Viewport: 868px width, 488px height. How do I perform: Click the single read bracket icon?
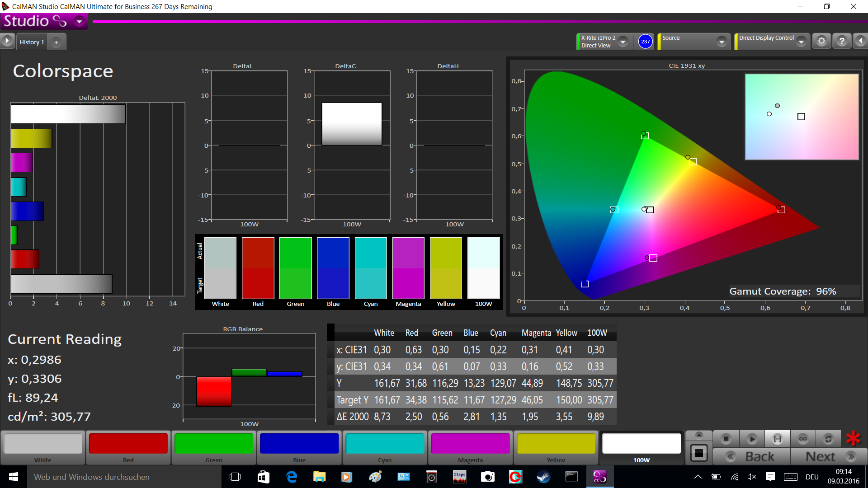tap(777, 439)
